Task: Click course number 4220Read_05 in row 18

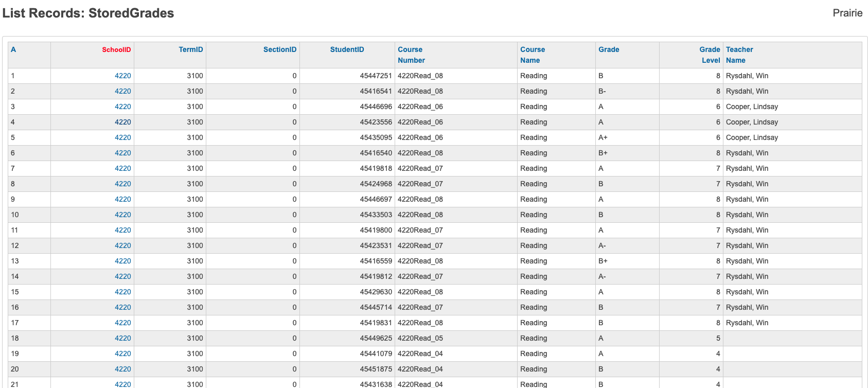Action: [420, 338]
